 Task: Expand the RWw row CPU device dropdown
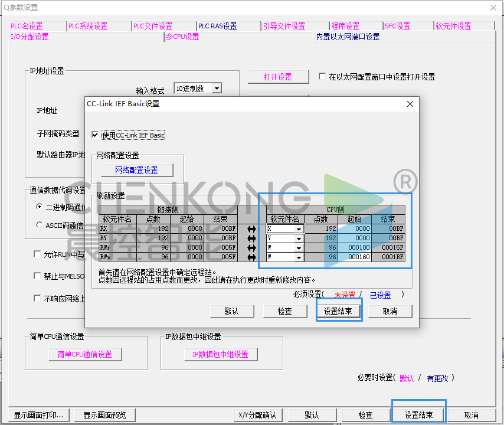click(x=299, y=257)
